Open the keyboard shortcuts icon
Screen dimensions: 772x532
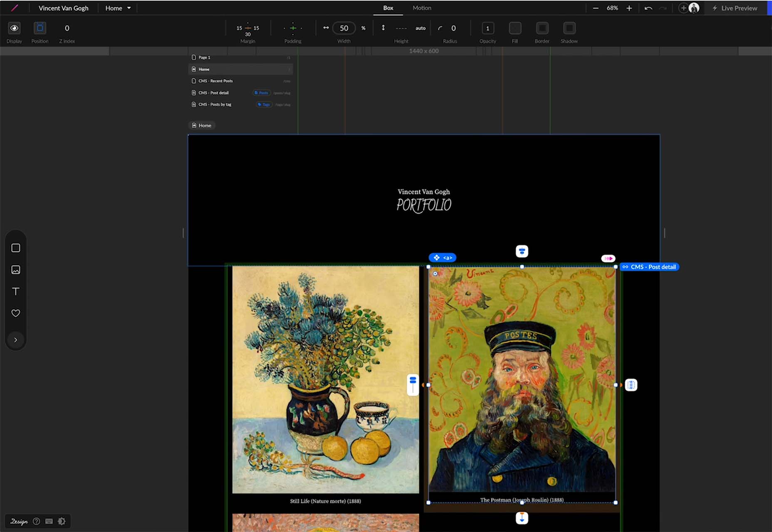[x=49, y=521]
